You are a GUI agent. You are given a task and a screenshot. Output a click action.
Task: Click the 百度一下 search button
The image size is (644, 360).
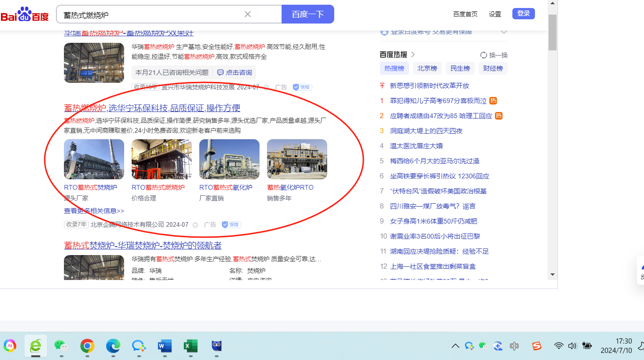[308, 14]
